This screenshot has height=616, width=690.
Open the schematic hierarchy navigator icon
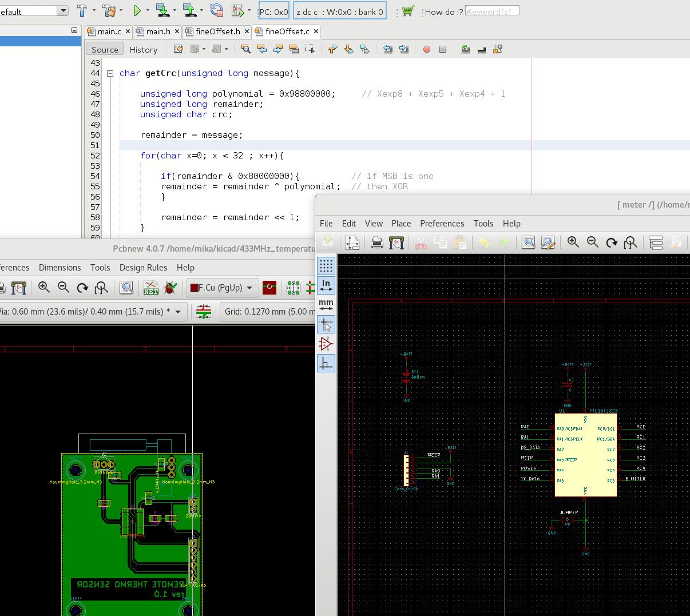(656, 243)
